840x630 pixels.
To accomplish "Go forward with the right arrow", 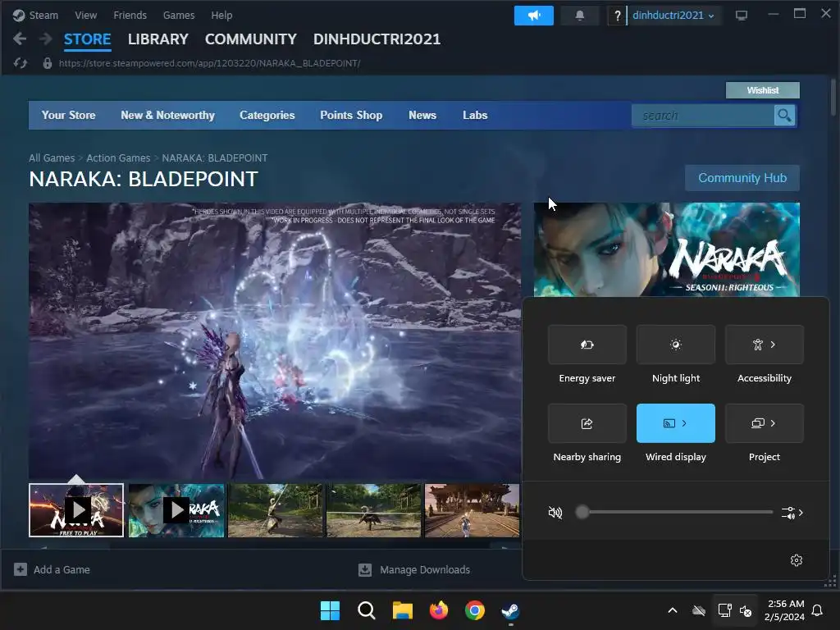I will pyautogui.click(x=46, y=39).
